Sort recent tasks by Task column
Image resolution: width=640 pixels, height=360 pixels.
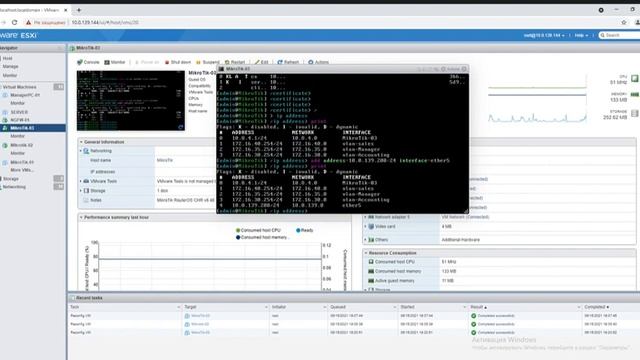click(75, 307)
